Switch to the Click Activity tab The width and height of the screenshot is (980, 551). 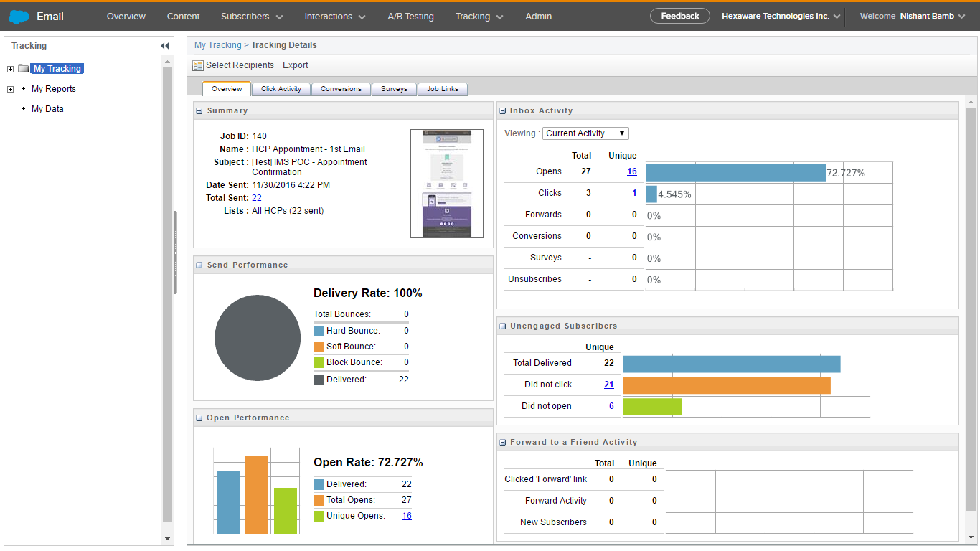point(281,89)
